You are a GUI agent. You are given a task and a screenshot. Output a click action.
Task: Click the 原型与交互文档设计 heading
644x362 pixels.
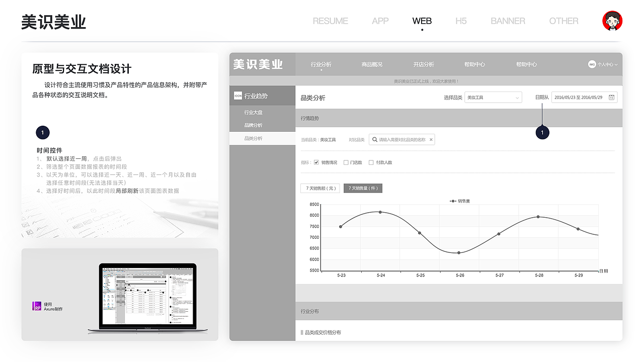tap(82, 69)
